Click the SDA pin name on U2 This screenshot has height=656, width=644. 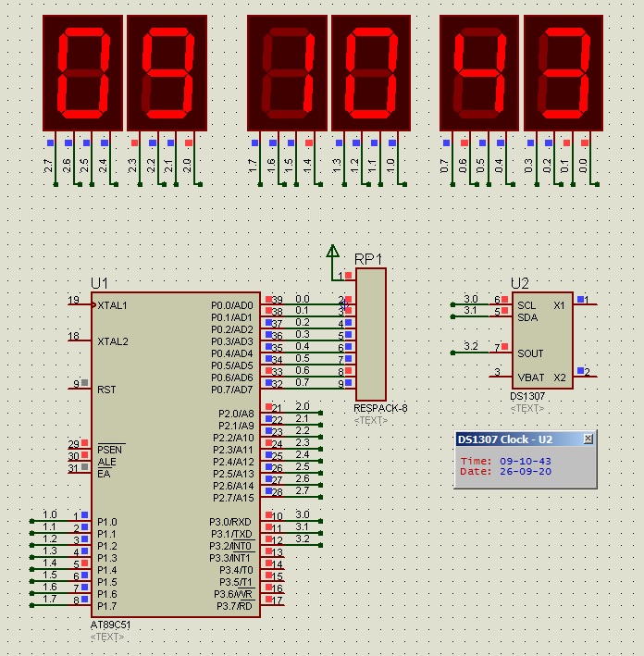pyautogui.click(x=527, y=317)
